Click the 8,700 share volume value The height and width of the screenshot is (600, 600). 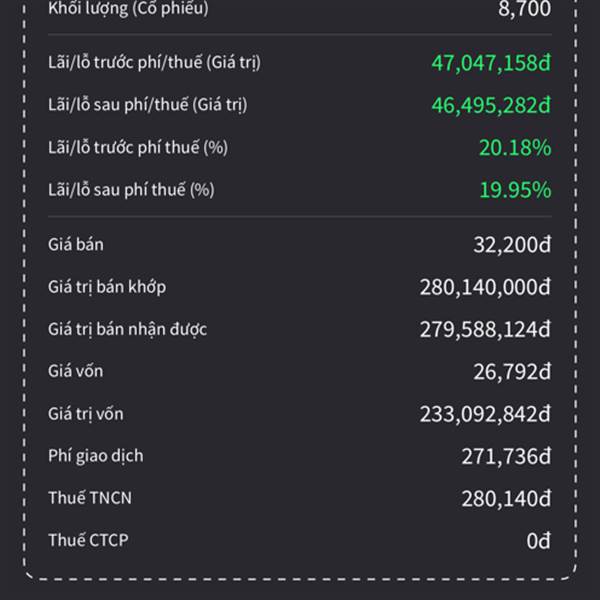(524, 11)
